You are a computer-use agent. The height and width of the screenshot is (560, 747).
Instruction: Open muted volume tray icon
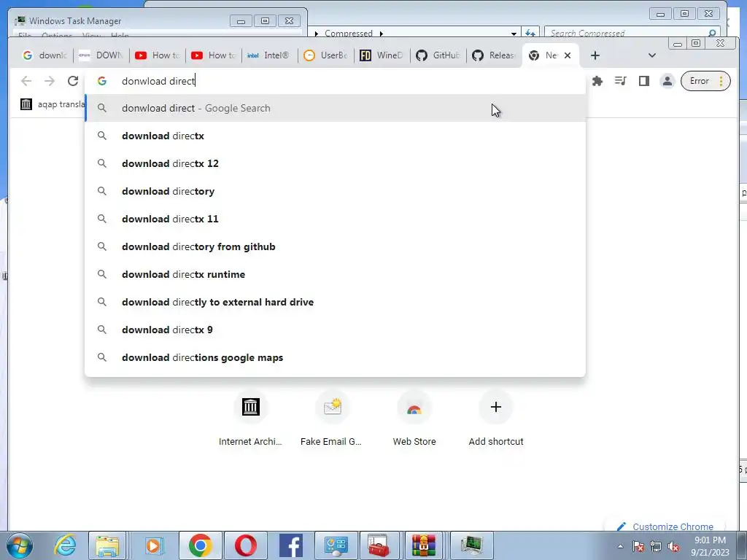point(673,546)
